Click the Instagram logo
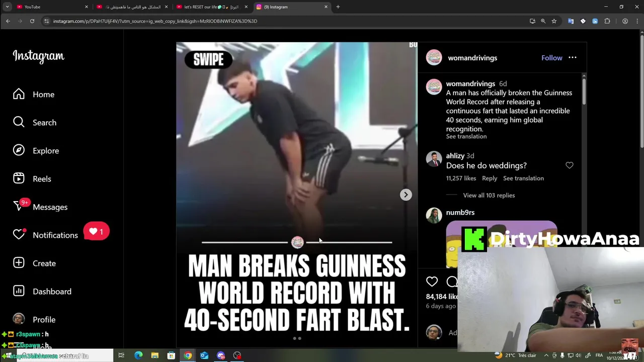This screenshot has height=362, width=644. pyautogui.click(x=38, y=56)
